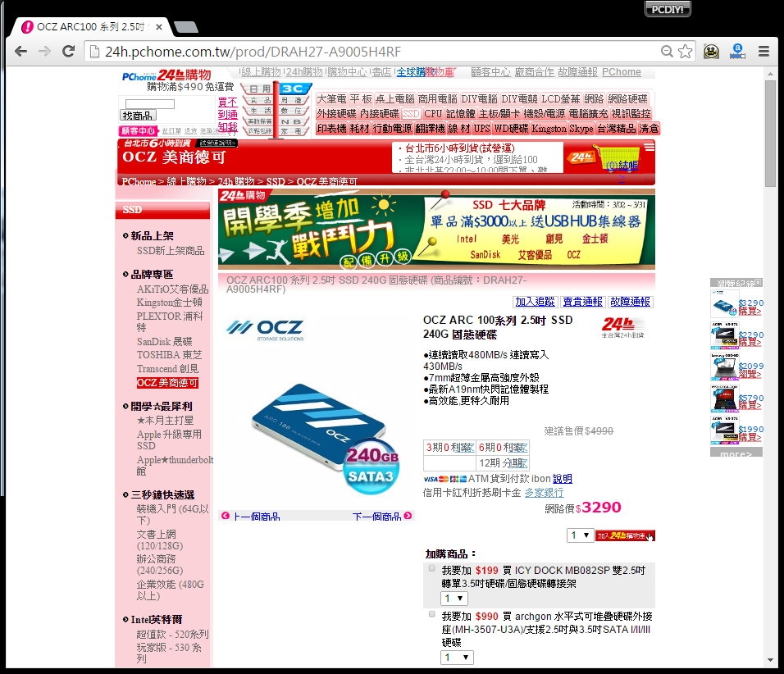This screenshot has height=674, width=784.
Task: Open the archgon add-on quantity dropdown
Action: (x=457, y=658)
